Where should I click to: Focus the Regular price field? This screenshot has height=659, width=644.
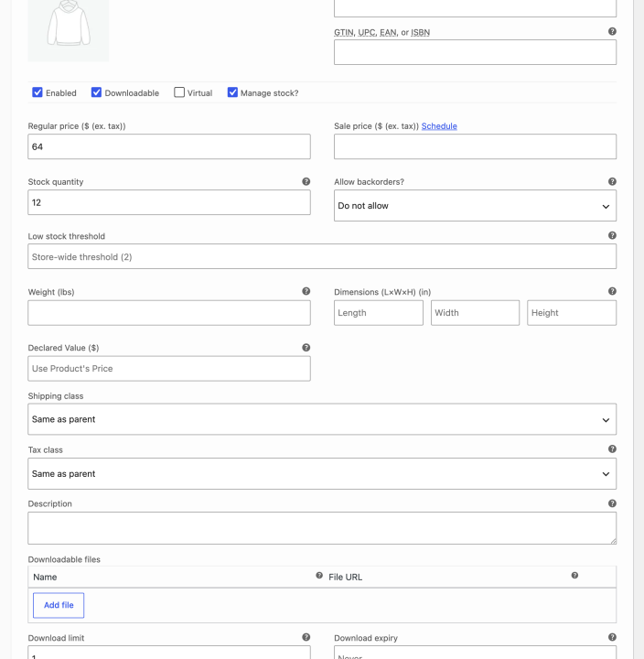click(169, 146)
